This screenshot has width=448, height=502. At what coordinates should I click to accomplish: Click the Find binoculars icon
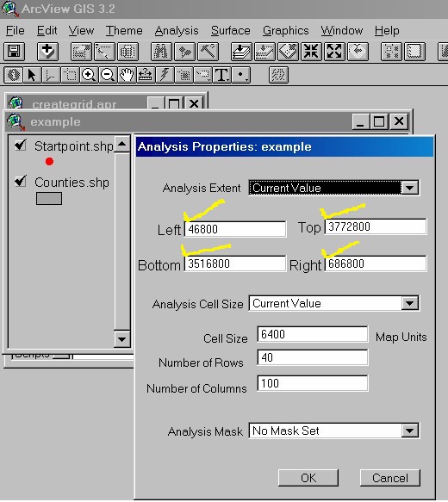point(161,52)
